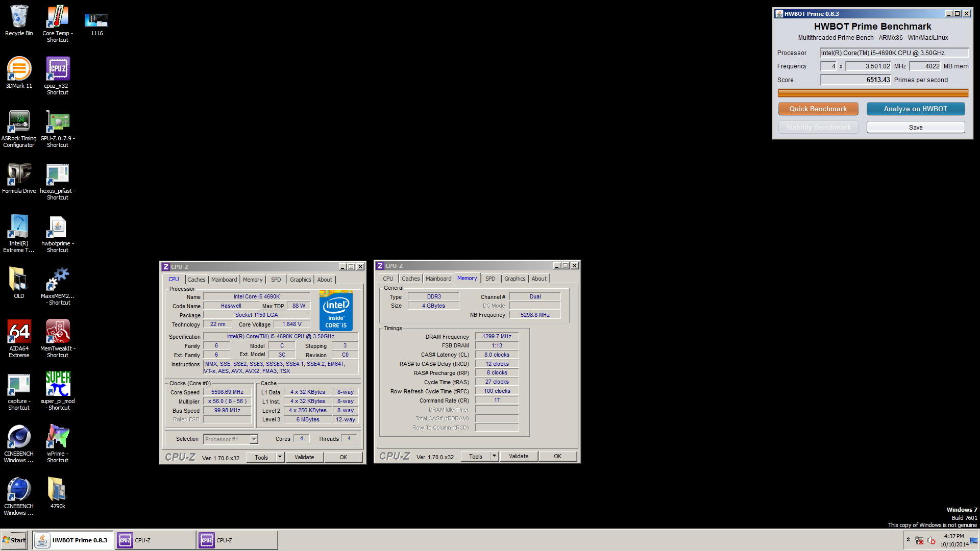Open Mainboard tab in left CPU-Z
The width and height of the screenshot is (980, 551).
tap(224, 280)
